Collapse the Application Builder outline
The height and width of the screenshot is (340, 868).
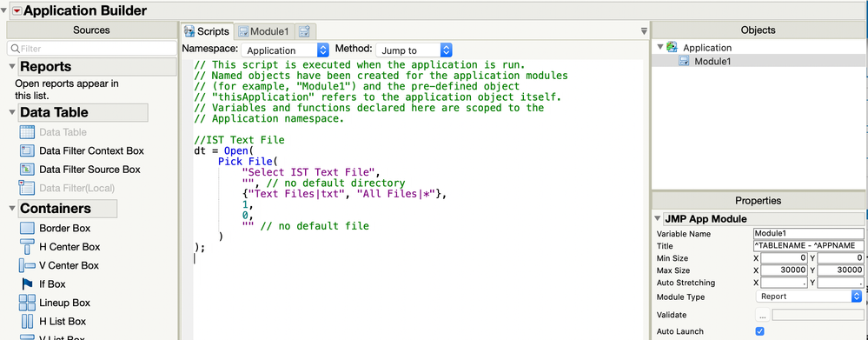click(x=4, y=10)
